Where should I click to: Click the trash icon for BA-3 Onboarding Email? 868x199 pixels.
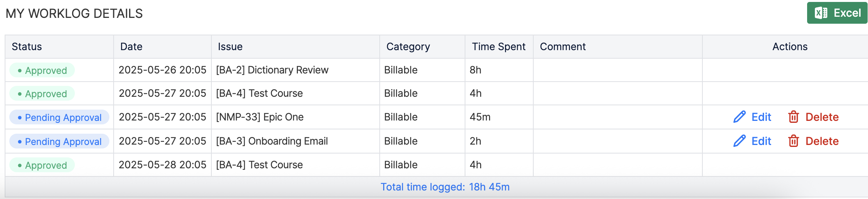pos(794,141)
